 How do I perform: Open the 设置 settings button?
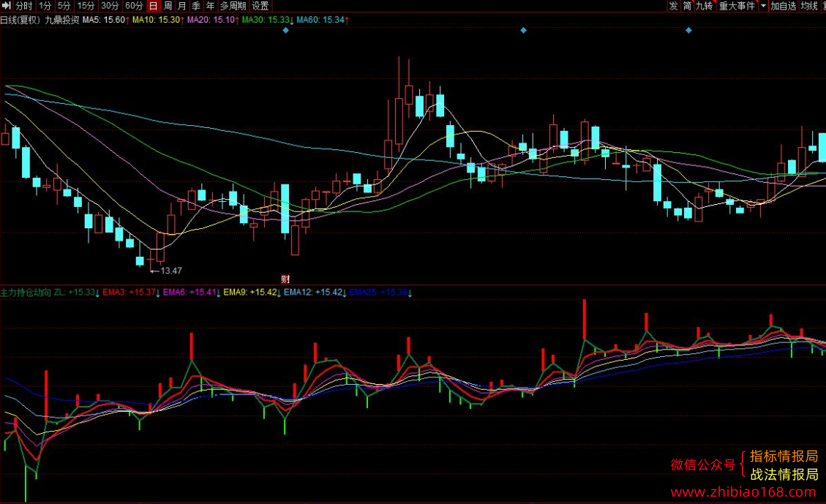pos(260,6)
